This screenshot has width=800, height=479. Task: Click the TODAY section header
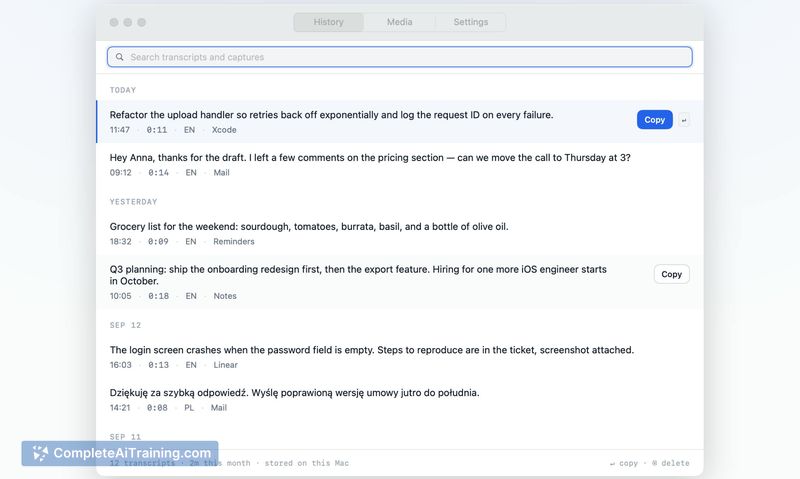click(x=123, y=90)
